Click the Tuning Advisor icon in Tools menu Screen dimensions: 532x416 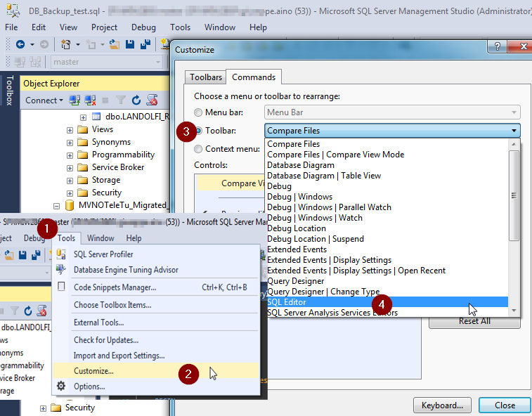(61, 269)
